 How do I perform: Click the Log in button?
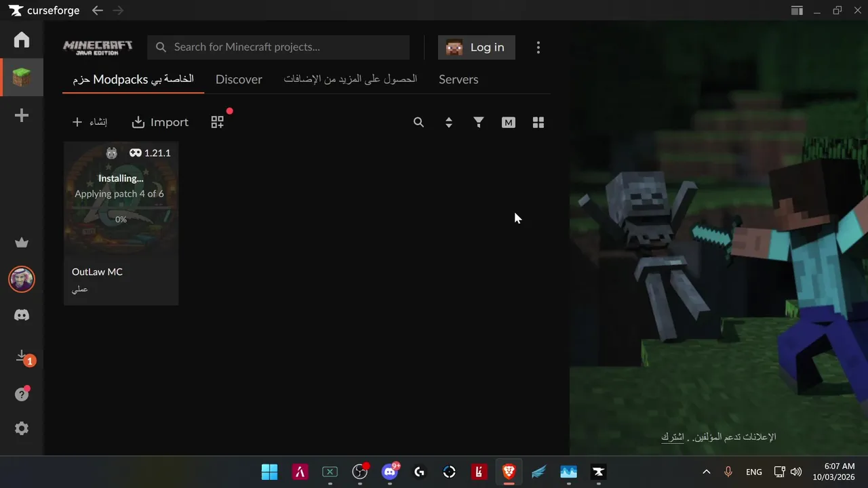(x=476, y=47)
